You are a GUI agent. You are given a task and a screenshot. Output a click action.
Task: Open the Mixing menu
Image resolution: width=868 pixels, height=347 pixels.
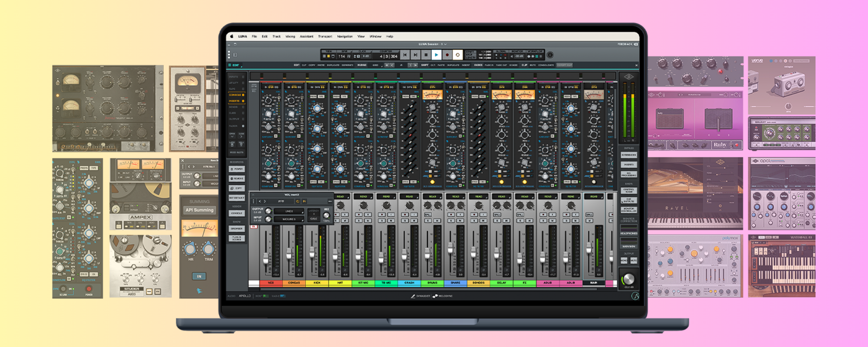(290, 36)
